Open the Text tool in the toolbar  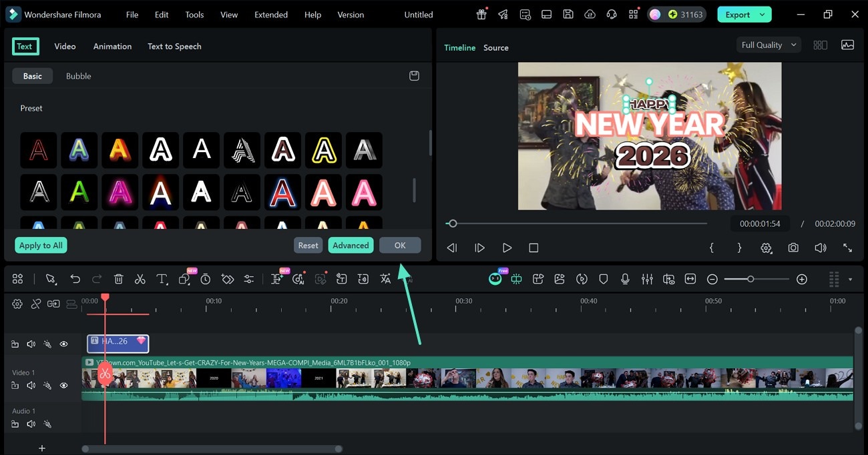(x=162, y=279)
